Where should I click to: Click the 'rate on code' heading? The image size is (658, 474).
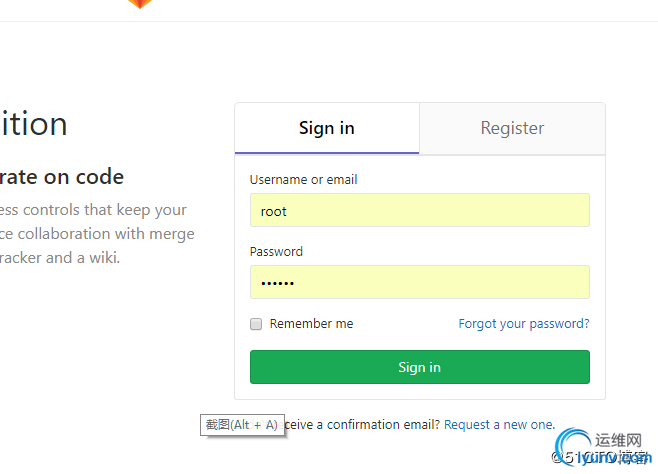coord(62,177)
